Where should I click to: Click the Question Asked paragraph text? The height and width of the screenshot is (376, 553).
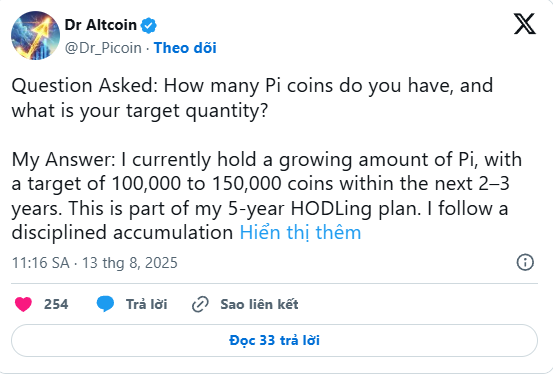(x=252, y=98)
